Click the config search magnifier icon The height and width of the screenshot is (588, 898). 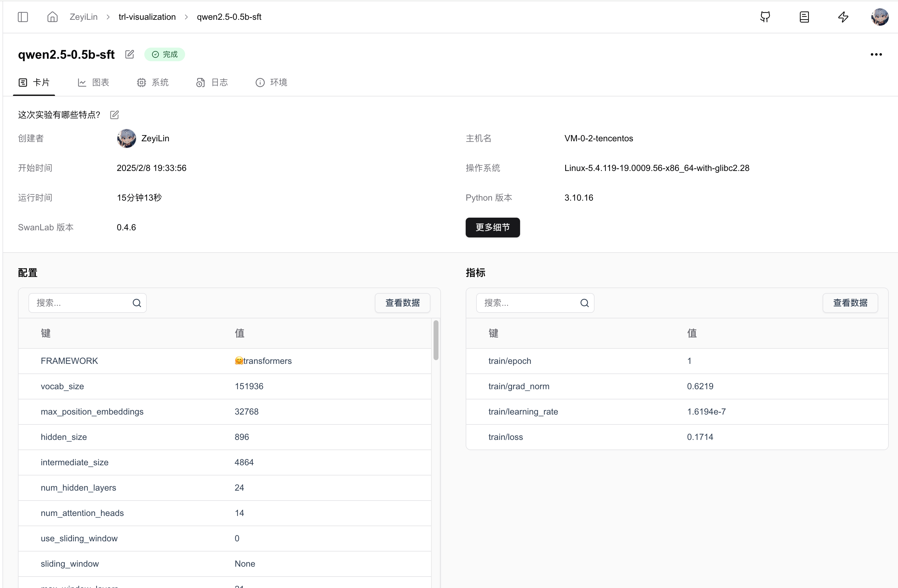click(137, 303)
